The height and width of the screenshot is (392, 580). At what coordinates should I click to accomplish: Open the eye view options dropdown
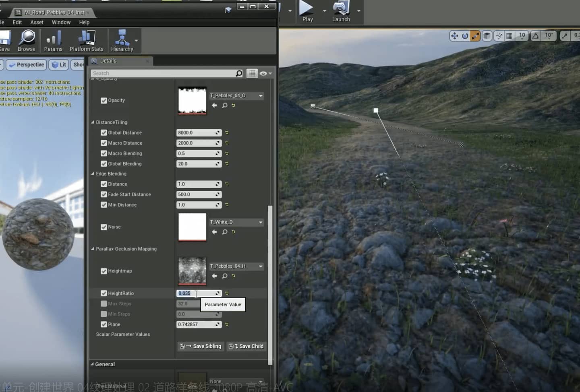(x=265, y=73)
